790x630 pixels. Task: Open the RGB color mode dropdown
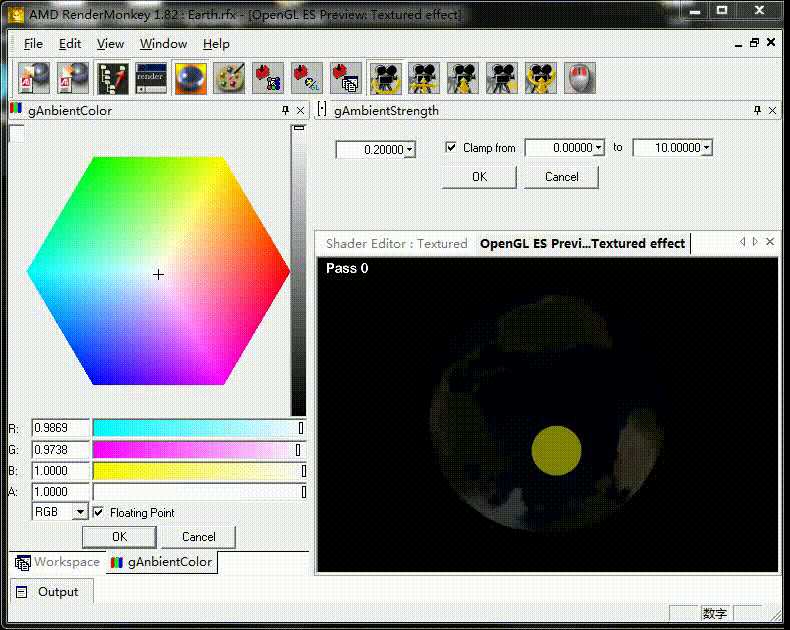point(80,512)
